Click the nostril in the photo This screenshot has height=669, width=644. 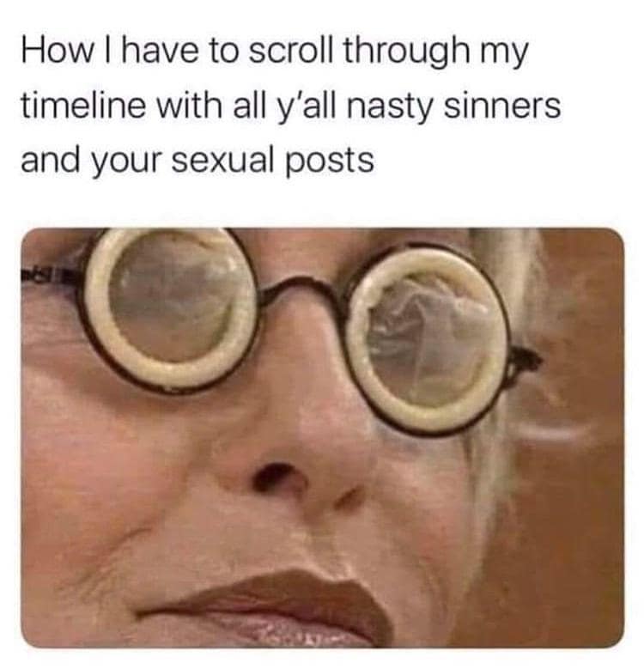pos(271,475)
